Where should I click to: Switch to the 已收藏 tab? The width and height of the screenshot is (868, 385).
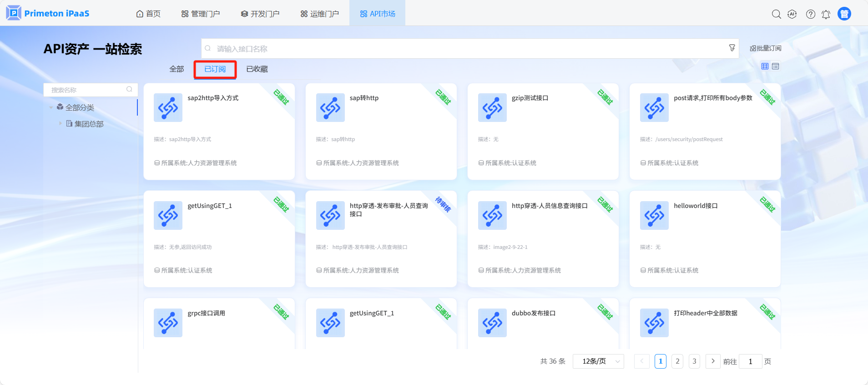(x=257, y=69)
